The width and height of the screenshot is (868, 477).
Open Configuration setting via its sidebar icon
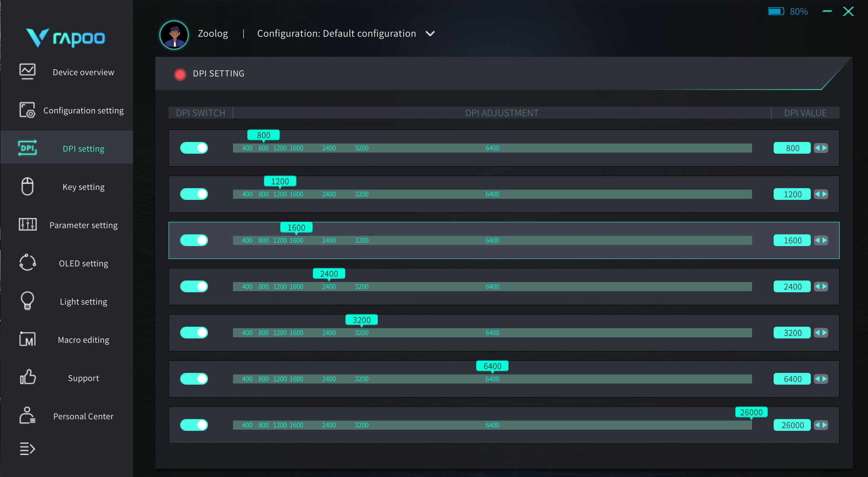point(27,110)
